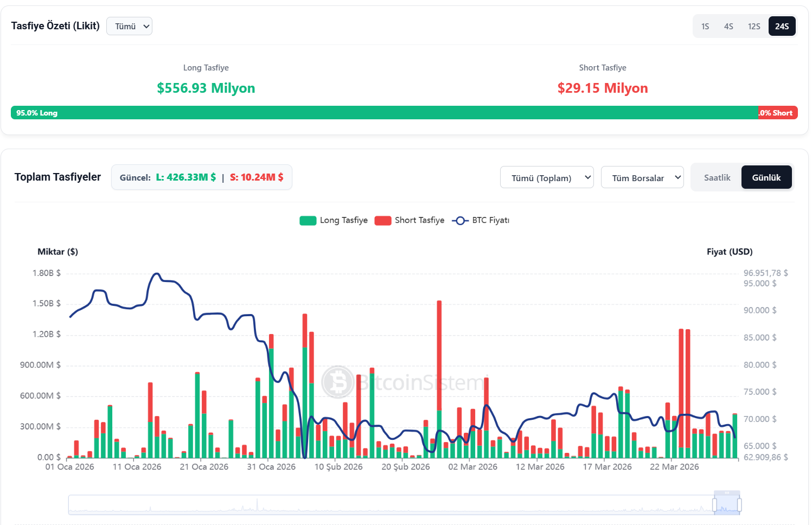
Task: Open the Tümü (Toplam) dropdown
Action: coord(547,178)
